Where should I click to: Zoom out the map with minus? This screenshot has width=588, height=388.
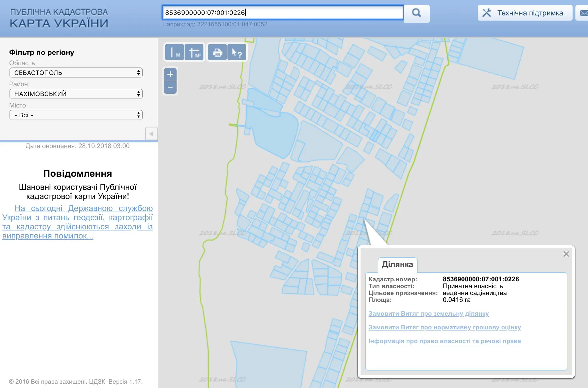pyautogui.click(x=170, y=87)
